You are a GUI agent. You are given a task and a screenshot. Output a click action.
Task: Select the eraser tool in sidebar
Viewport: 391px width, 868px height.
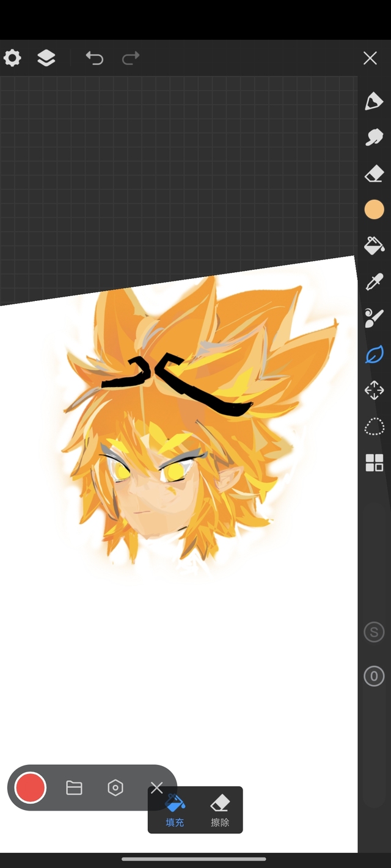point(374,175)
